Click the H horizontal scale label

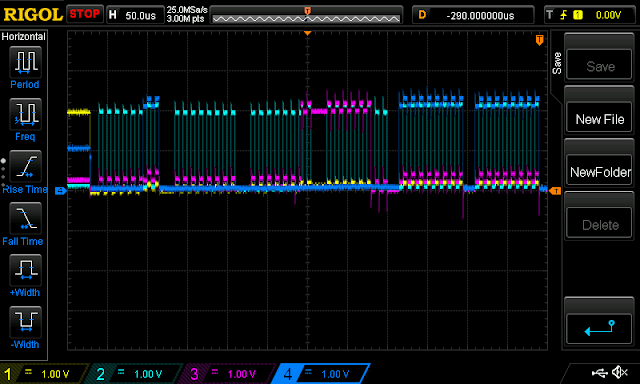point(113,15)
